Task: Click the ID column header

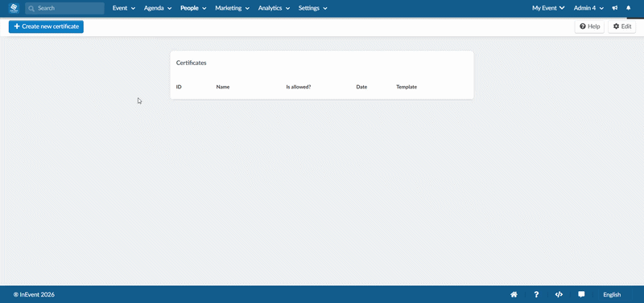Action: click(179, 87)
